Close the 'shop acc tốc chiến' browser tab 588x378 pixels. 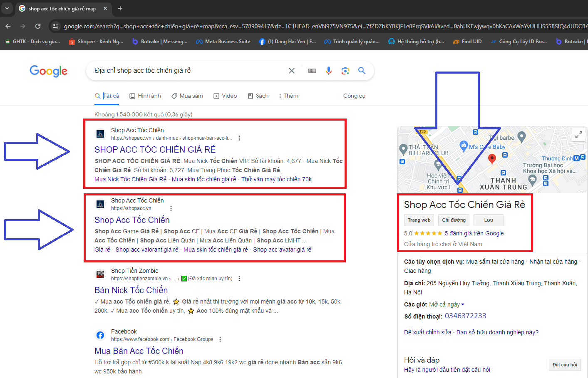105,8
